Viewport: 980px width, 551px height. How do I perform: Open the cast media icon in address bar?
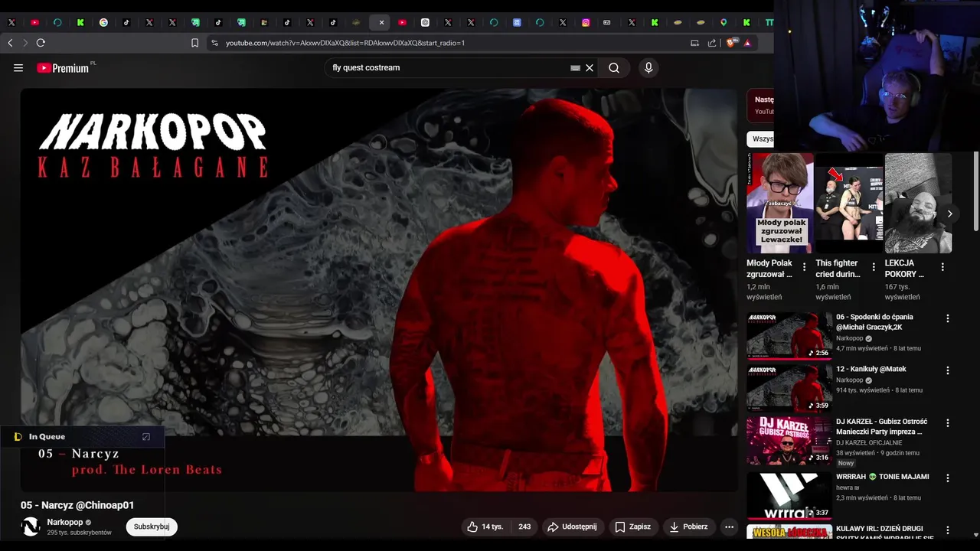(695, 43)
